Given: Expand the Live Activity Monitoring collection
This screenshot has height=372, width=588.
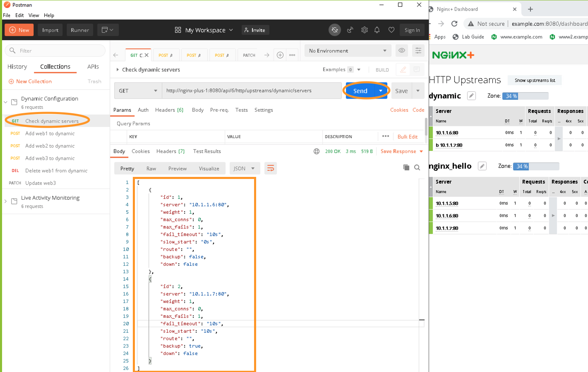Looking at the screenshot, I should pyautogui.click(x=5, y=201).
